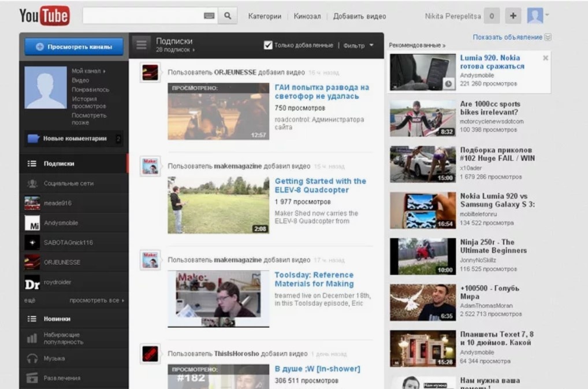Uncheck Только добавленные checkbox
The width and height of the screenshot is (588, 389).
click(x=268, y=46)
